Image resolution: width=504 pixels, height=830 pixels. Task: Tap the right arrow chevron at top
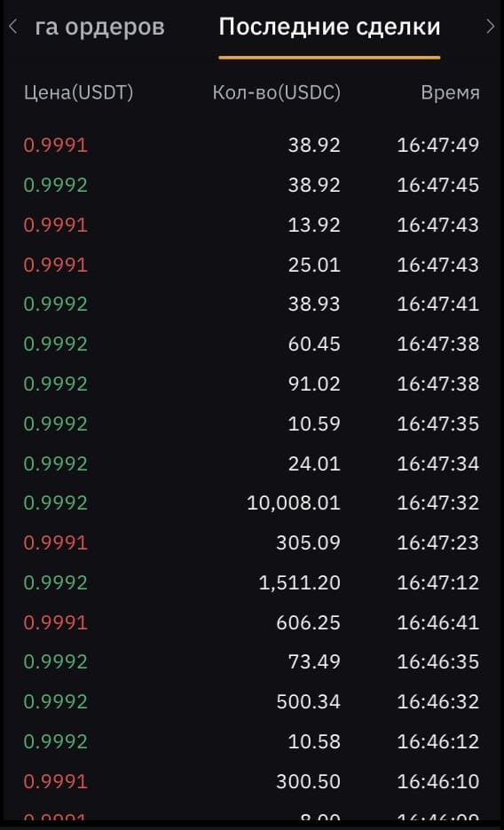tap(491, 27)
